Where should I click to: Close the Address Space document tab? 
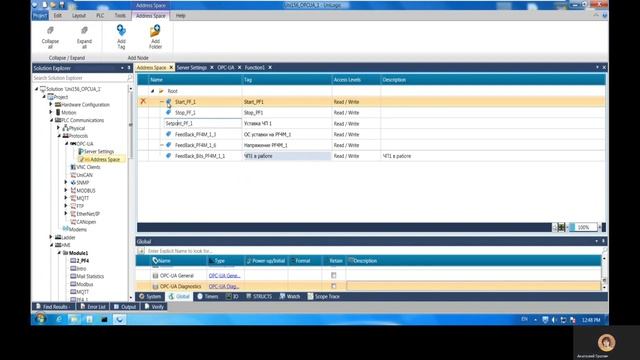coord(171,67)
